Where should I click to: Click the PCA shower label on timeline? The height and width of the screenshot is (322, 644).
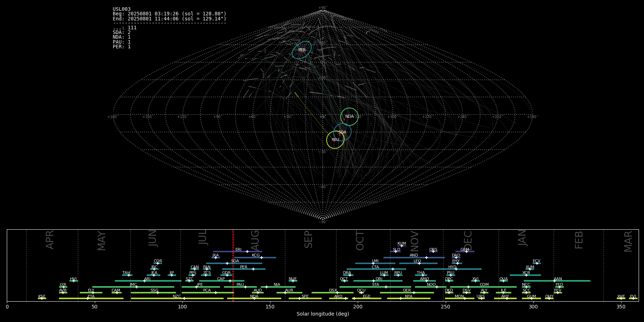pyautogui.click(x=207, y=291)
